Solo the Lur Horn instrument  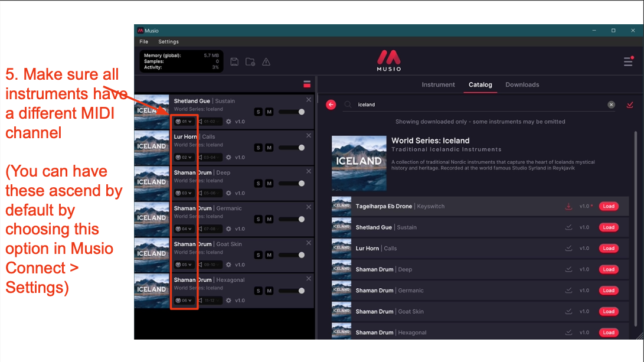click(258, 148)
